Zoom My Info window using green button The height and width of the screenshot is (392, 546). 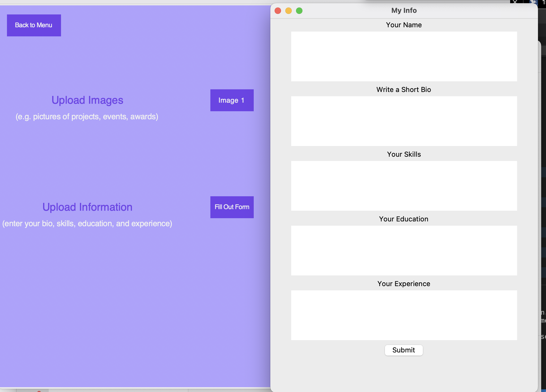(x=299, y=11)
